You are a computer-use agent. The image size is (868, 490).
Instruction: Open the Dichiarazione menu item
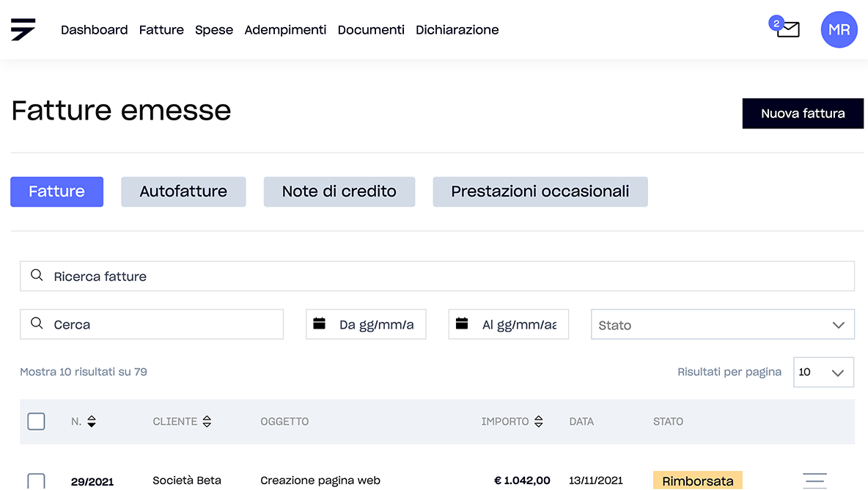pos(457,30)
